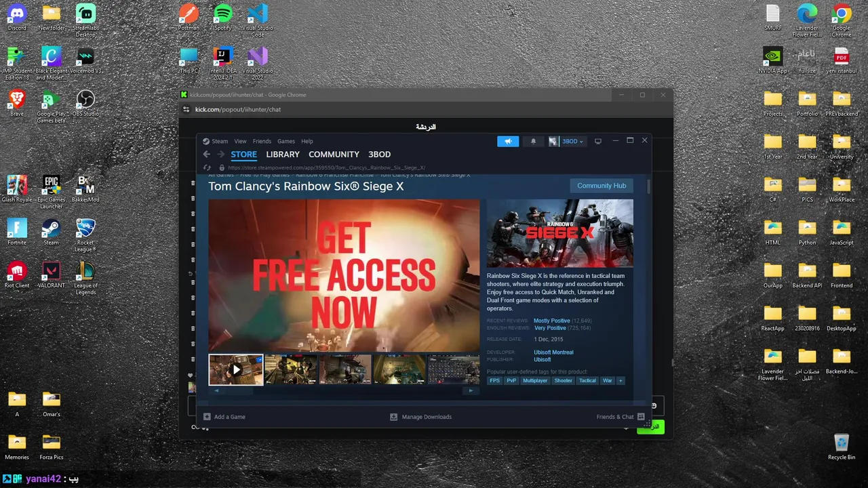Click site info icon in Kick Chrome window

tap(186, 109)
